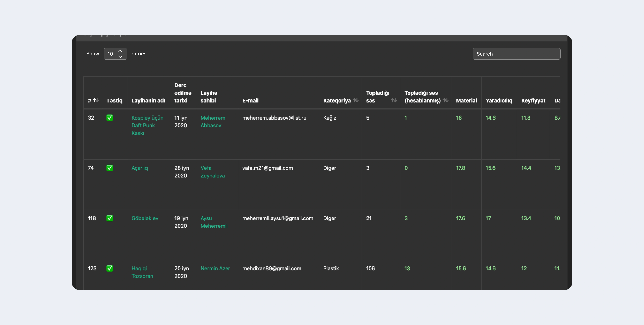
Task: Click inside the Search input field
Action: coord(516,54)
